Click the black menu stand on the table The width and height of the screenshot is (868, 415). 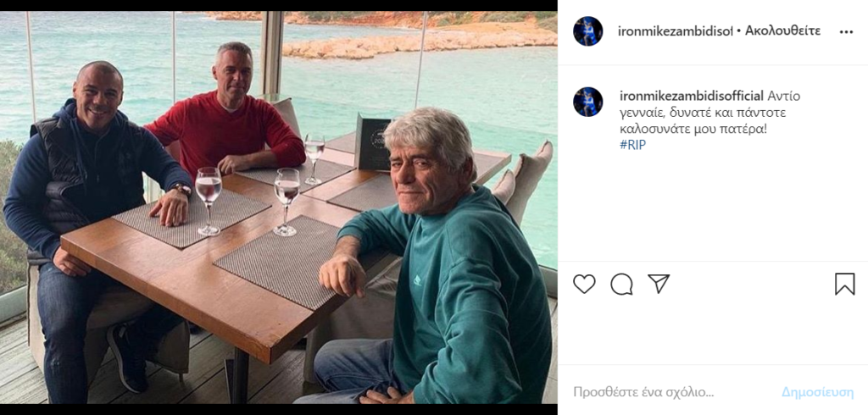tap(372, 143)
